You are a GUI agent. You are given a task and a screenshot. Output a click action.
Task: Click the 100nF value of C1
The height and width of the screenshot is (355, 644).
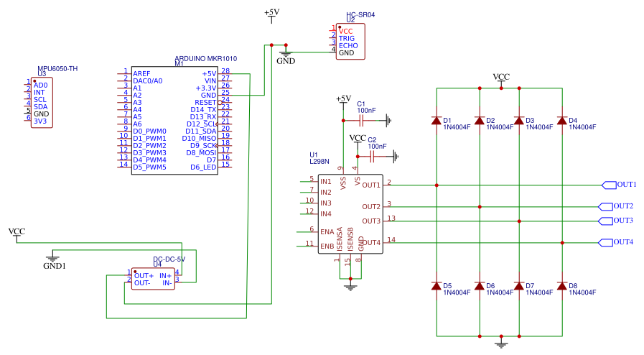(x=366, y=110)
